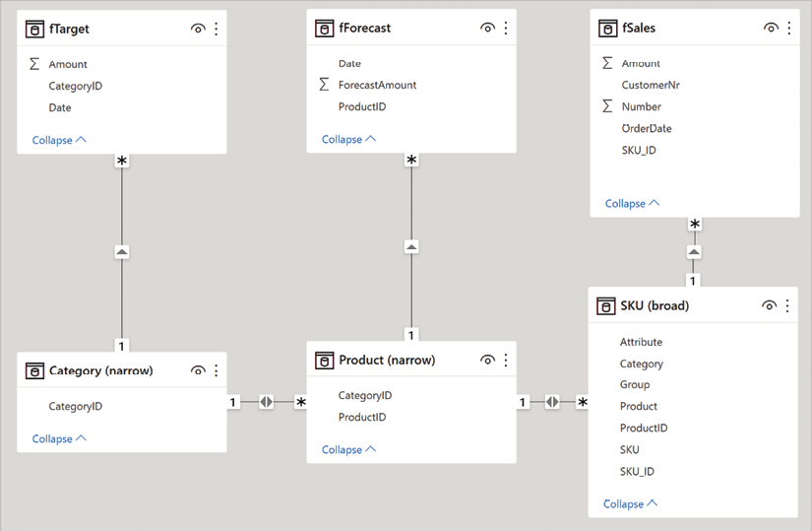Image resolution: width=812 pixels, height=531 pixels.
Task: Select Date field in fForecast
Action: click(x=349, y=63)
